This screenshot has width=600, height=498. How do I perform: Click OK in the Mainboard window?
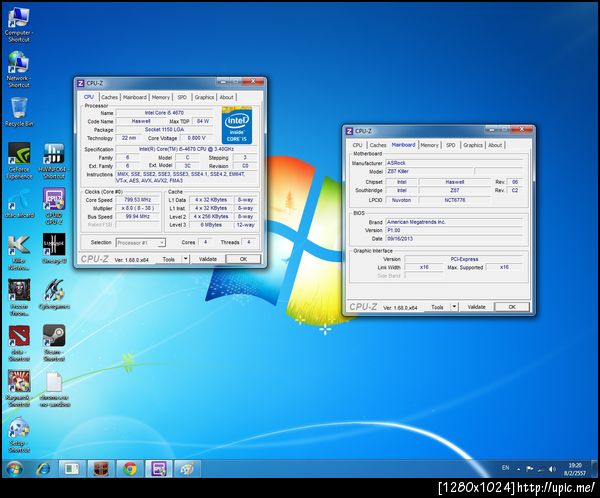coord(511,307)
